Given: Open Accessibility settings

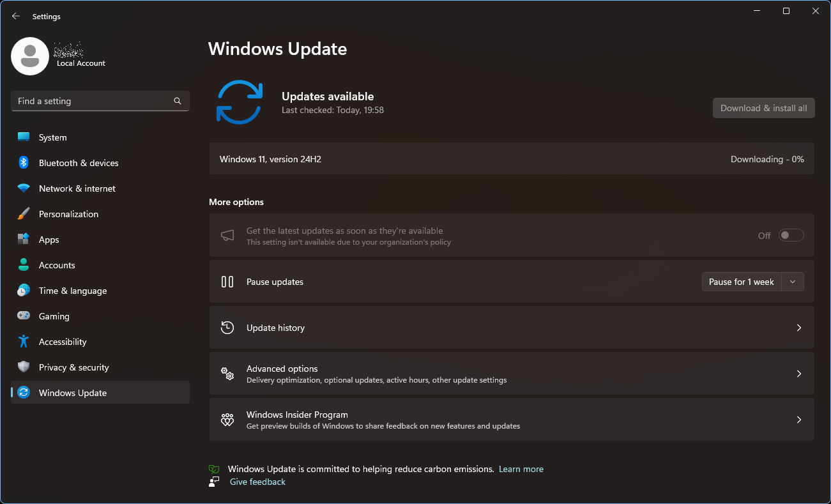Looking at the screenshot, I should coord(100,342).
